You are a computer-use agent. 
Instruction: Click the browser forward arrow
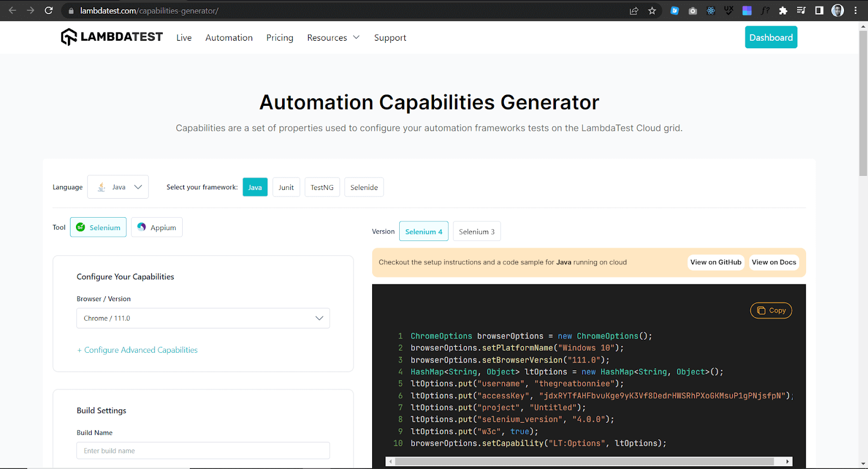point(30,10)
